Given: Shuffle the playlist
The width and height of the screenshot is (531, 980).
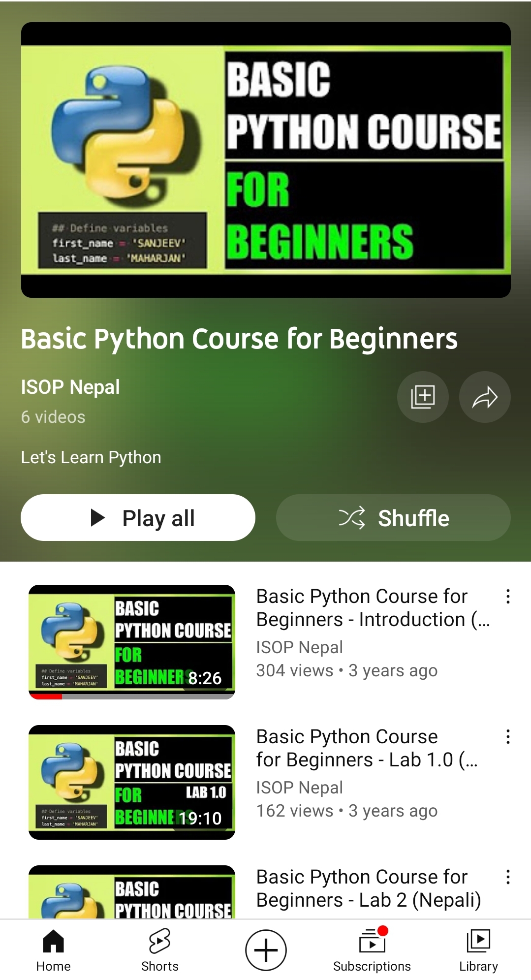Looking at the screenshot, I should click(x=393, y=518).
